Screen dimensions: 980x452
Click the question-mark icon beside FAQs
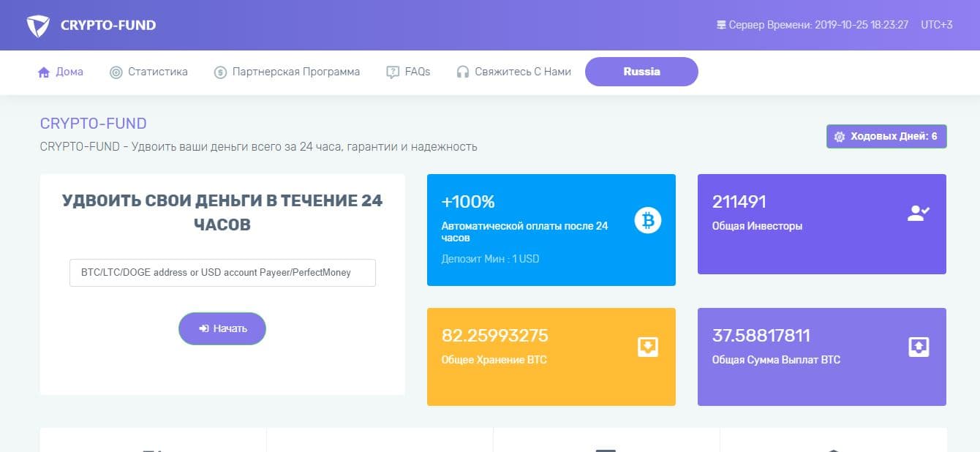pyautogui.click(x=391, y=72)
